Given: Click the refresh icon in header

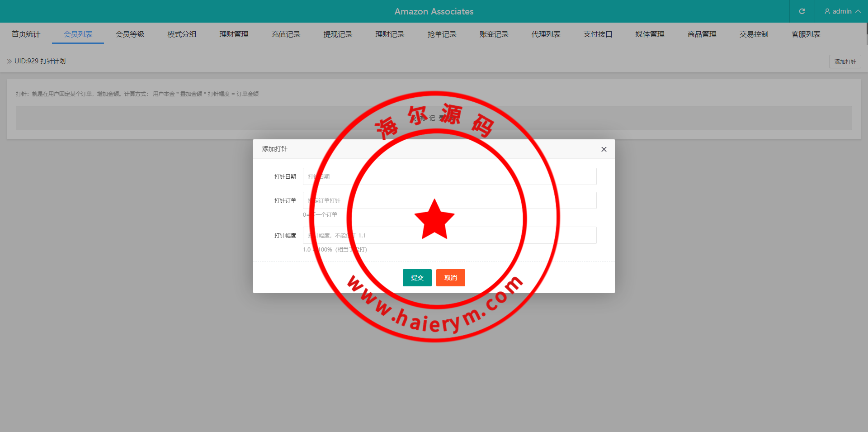Looking at the screenshot, I should tap(802, 11).
